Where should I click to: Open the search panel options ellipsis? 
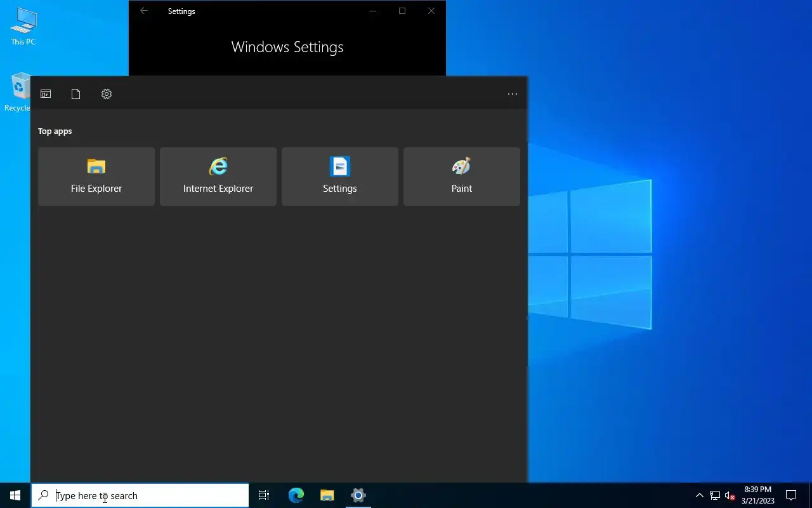513,94
